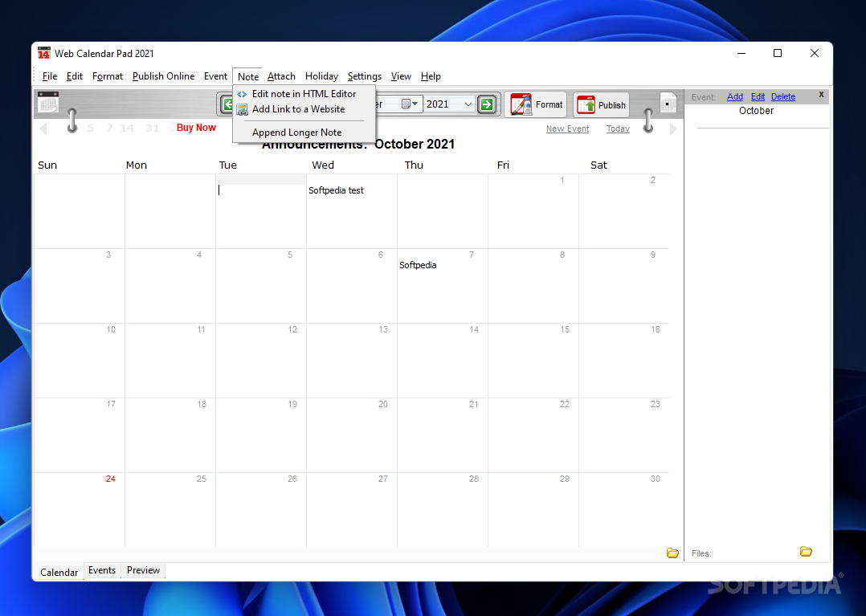Open the Event menu
The image size is (866, 616).
[x=215, y=76]
